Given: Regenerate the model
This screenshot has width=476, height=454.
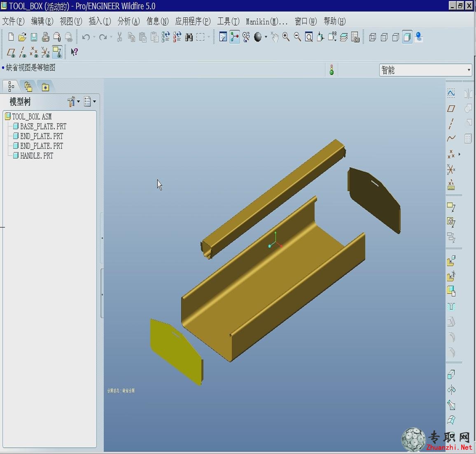Looking at the screenshot, I should click(x=166, y=37).
